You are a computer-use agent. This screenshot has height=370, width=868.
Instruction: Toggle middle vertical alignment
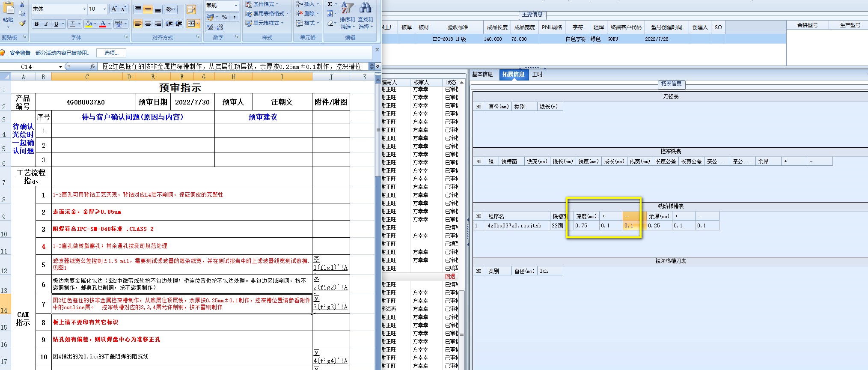(148, 9)
